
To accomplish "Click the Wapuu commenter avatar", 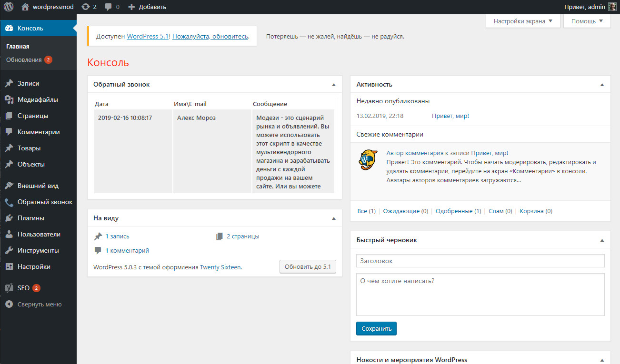I will tap(368, 160).
